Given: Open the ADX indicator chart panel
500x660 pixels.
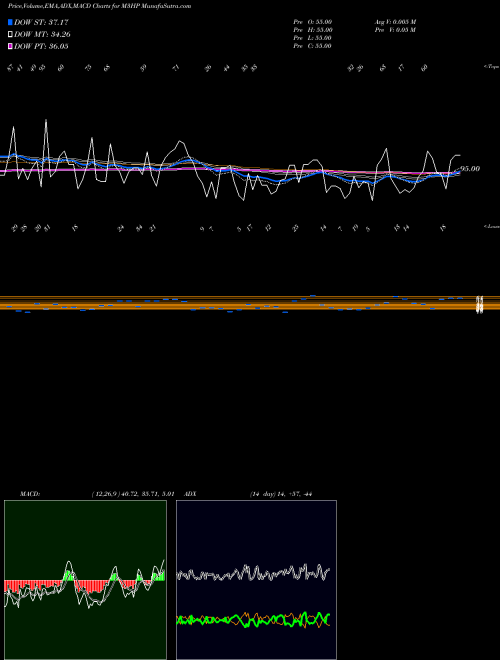Looking at the screenshot, I should tap(256, 580).
